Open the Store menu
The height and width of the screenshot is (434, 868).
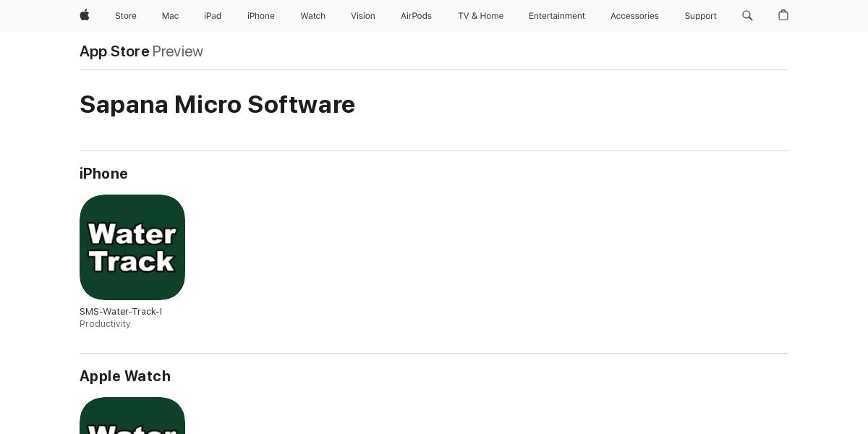pos(126,16)
